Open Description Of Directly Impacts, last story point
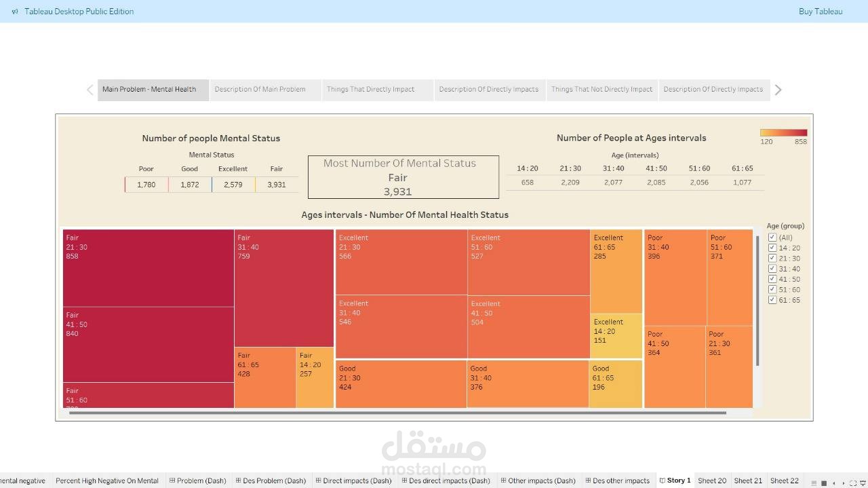The height and width of the screenshot is (488, 868). [714, 90]
